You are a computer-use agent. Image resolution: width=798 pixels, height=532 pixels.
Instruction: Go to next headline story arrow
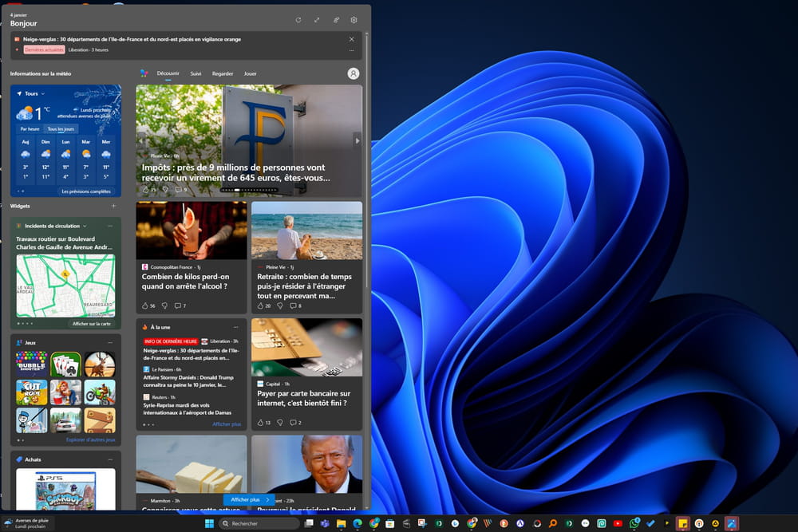[x=358, y=141]
